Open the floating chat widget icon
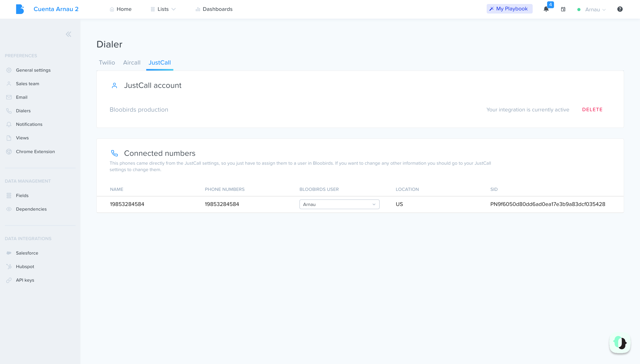Viewport: 640px width, 364px height. click(x=620, y=342)
